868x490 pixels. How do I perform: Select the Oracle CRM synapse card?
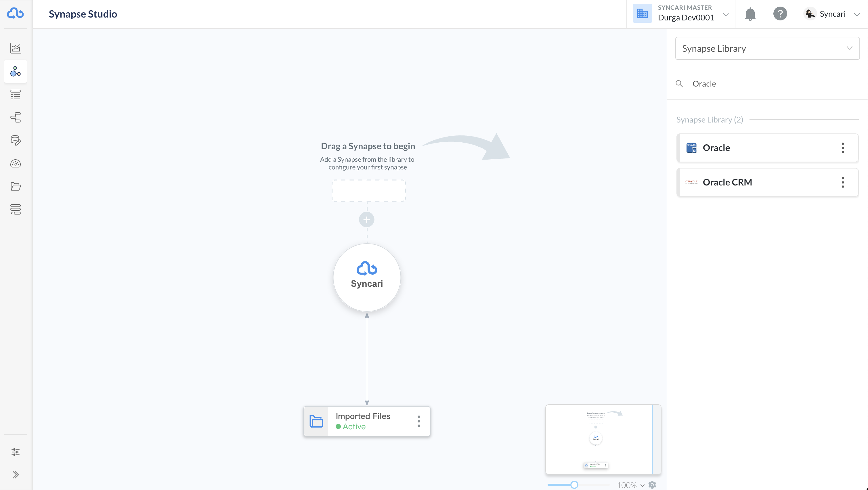pos(767,182)
